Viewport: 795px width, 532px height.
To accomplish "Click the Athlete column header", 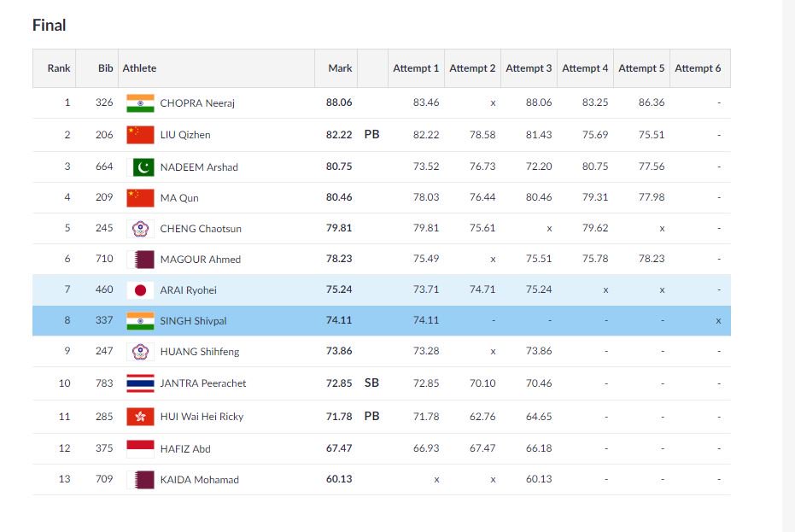I will coord(139,68).
